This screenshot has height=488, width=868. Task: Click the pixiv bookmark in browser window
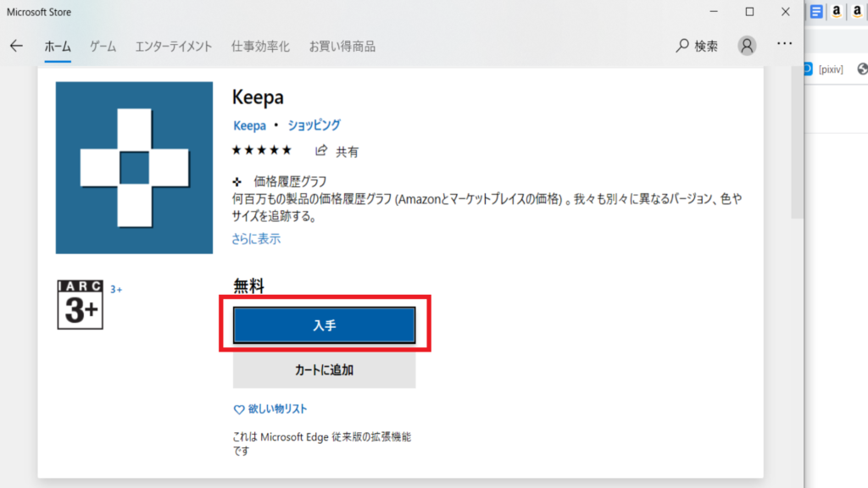824,69
